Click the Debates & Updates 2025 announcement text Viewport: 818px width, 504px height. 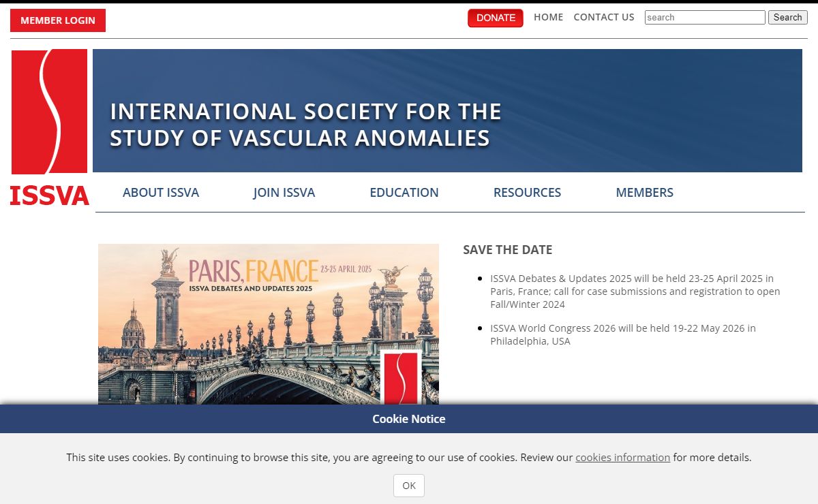coord(635,292)
